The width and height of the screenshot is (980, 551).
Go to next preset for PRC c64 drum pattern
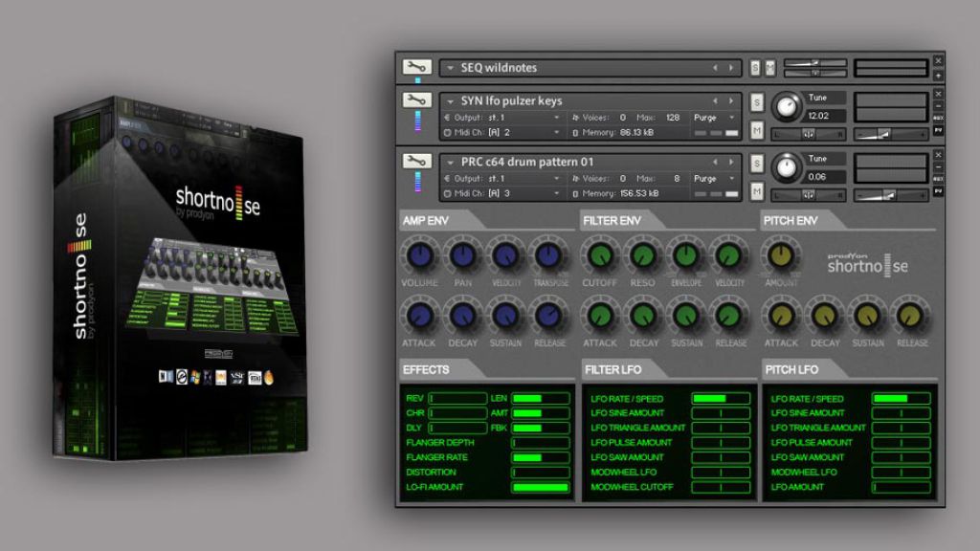click(x=730, y=162)
